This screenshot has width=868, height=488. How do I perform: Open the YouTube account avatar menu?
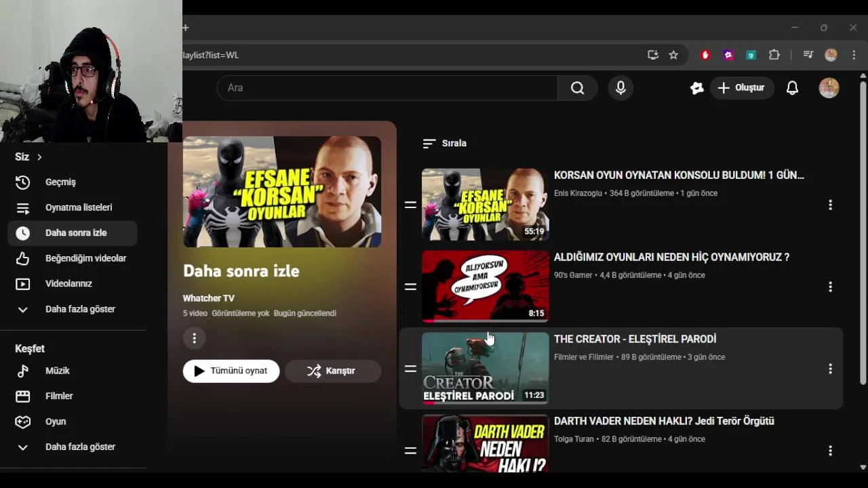[x=829, y=88]
